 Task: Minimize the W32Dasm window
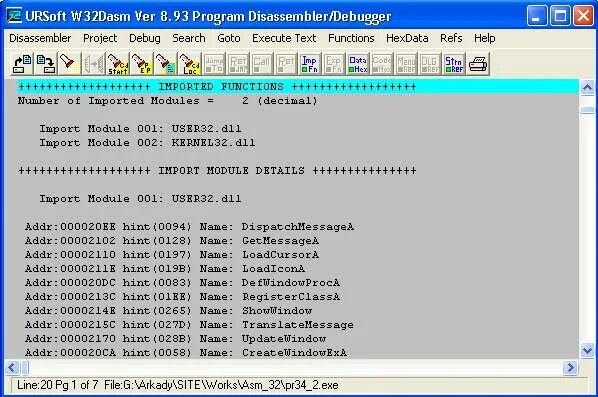tap(537, 16)
